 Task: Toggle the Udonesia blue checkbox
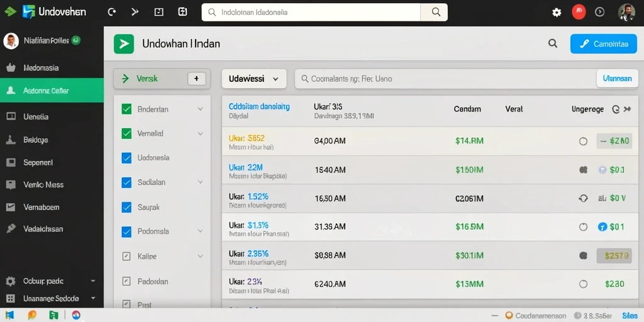[126, 158]
